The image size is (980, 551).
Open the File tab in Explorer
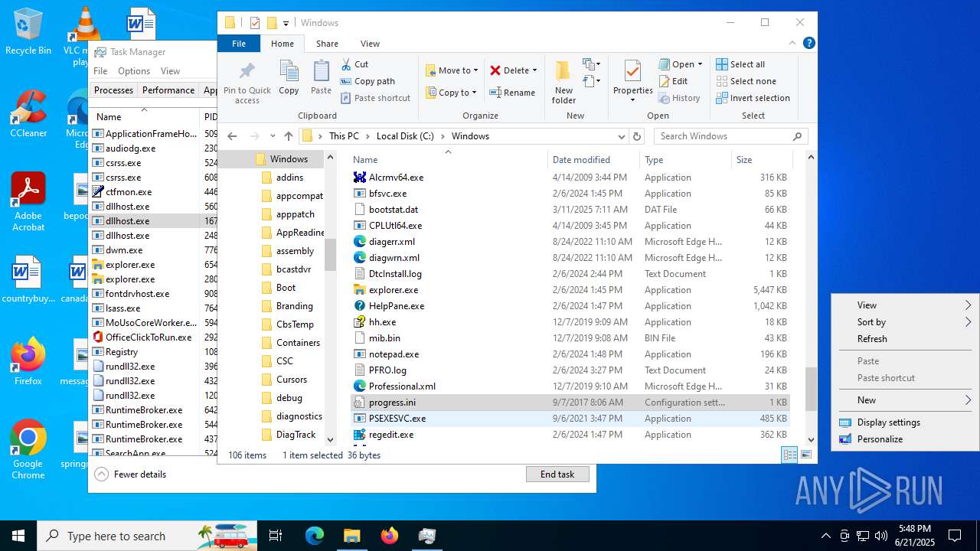[239, 44]
